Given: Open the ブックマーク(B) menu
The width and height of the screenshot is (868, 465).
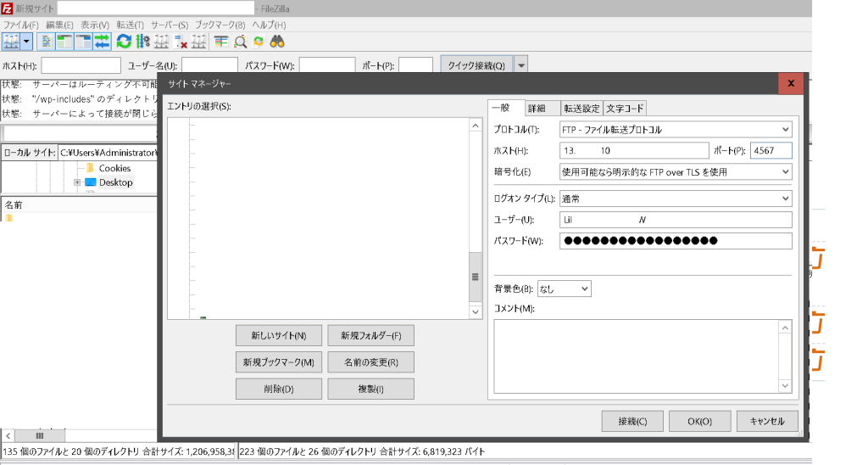Looking at the screenshot, I should click(x=220, y=25).
